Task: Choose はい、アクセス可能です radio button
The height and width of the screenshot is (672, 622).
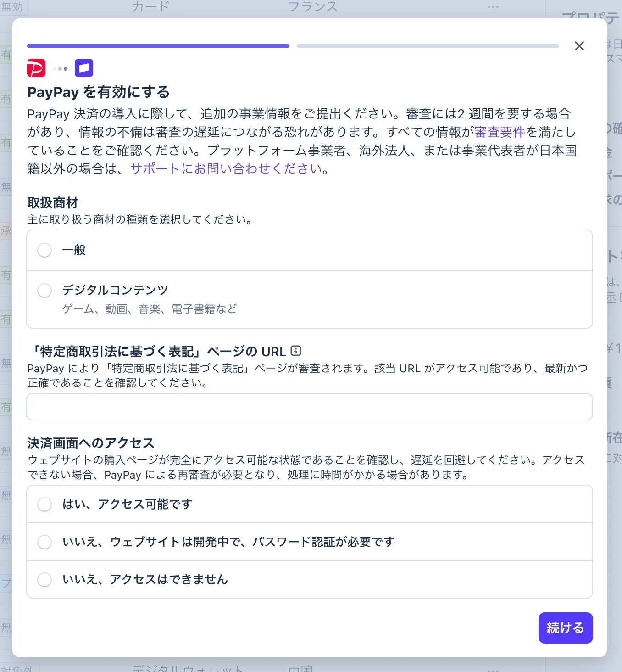Action: tap(44, 504)
